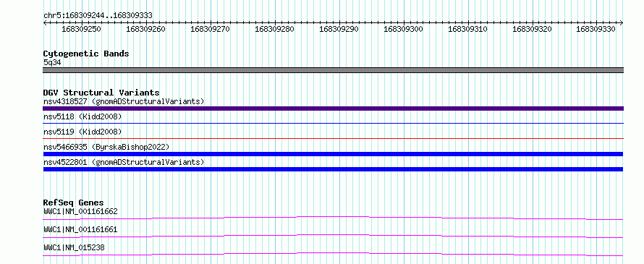The height and width of the screenshot is (264, 644).
Task: Open nsv5118 (Kidd2008) variant label
Action: (82, 116)
